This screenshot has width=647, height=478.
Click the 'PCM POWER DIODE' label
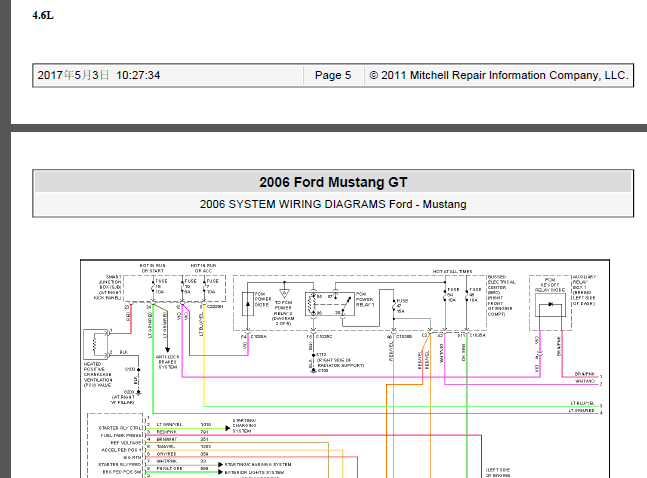pos(262,299)
